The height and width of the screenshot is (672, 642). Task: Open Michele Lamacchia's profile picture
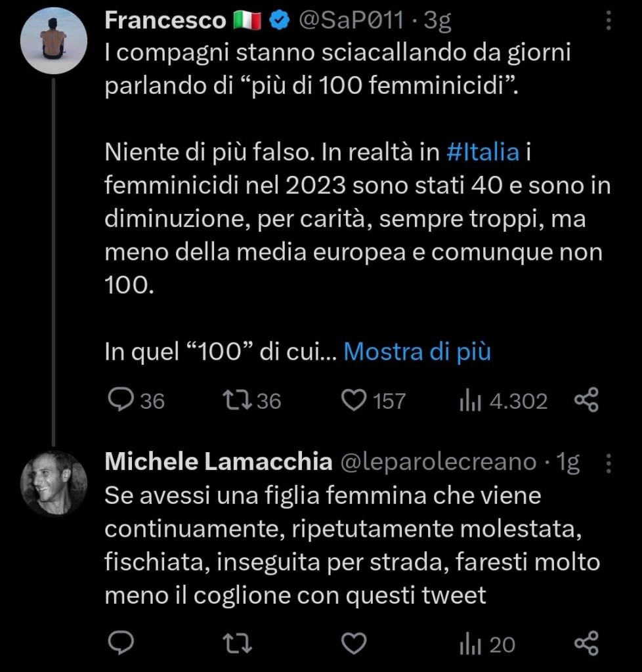click(x=54, y=482)
